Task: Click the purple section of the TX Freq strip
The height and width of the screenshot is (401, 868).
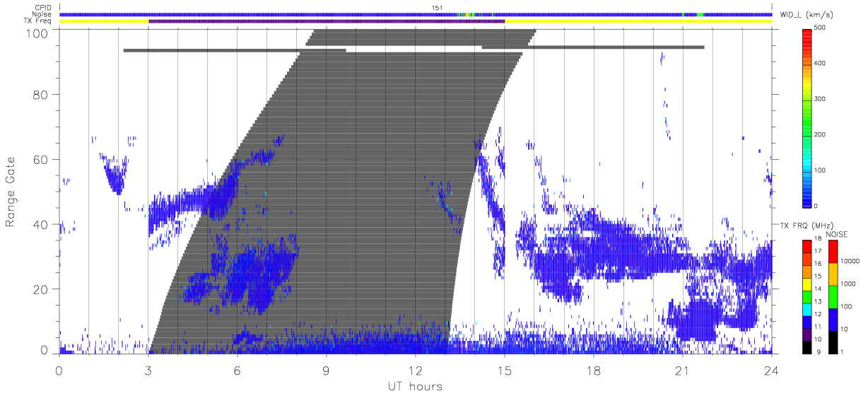Action: [x=327, y=21]
